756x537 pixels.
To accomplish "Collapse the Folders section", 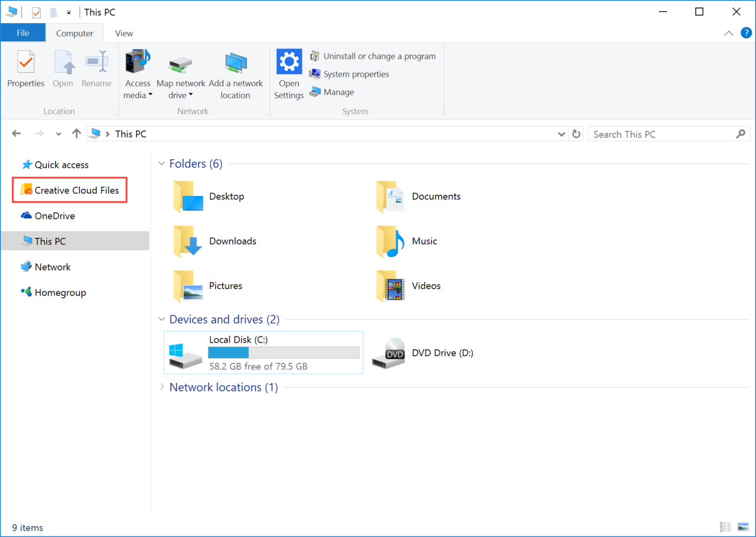I will tap(161, 164).
